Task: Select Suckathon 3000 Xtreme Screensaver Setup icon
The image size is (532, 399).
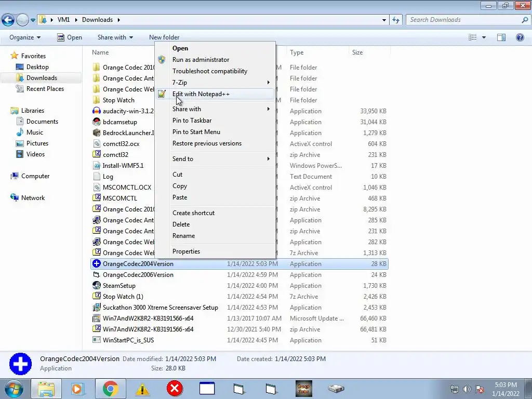Action: 96,308
